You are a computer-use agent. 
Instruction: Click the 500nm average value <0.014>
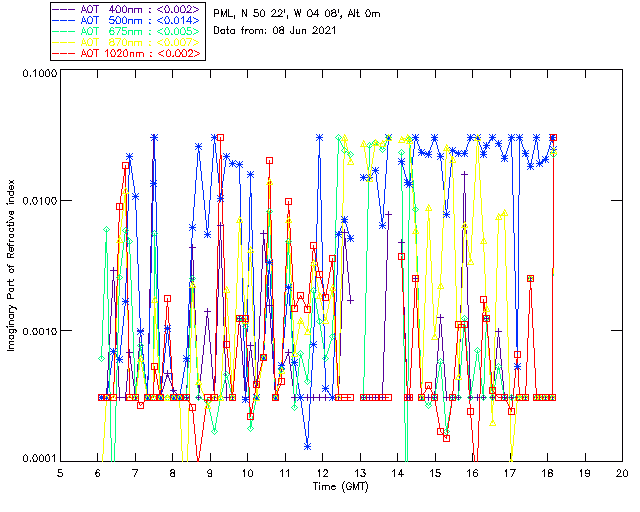(x=178, y=20)
